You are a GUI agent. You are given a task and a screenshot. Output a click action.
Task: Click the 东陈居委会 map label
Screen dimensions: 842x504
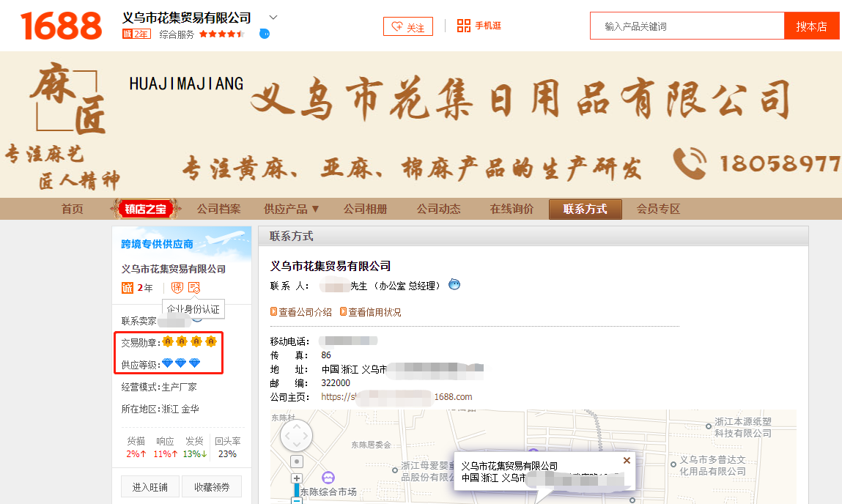[371, 445]
